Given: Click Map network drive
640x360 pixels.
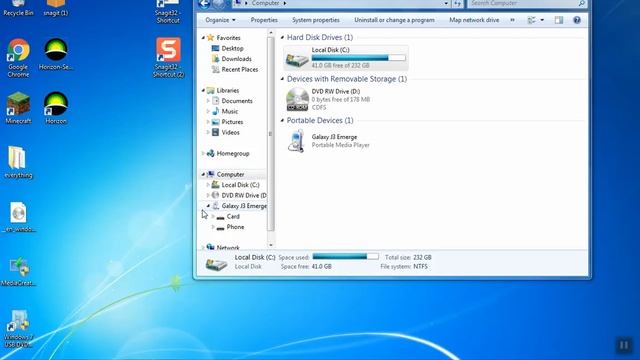Looking at the screenshot, I should tap(474, 20).
